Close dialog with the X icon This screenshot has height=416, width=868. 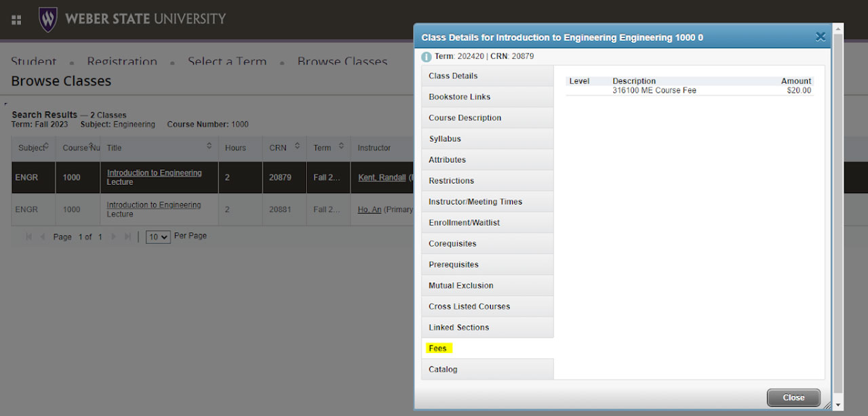[820, 37]
